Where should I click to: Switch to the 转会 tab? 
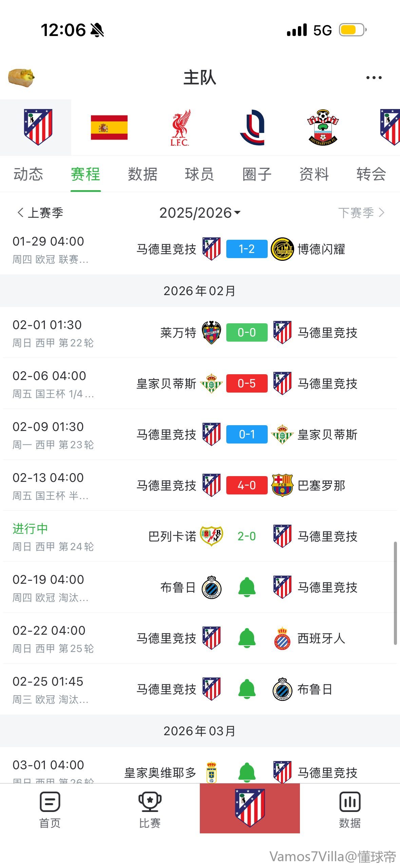click(x=371, y=174)
